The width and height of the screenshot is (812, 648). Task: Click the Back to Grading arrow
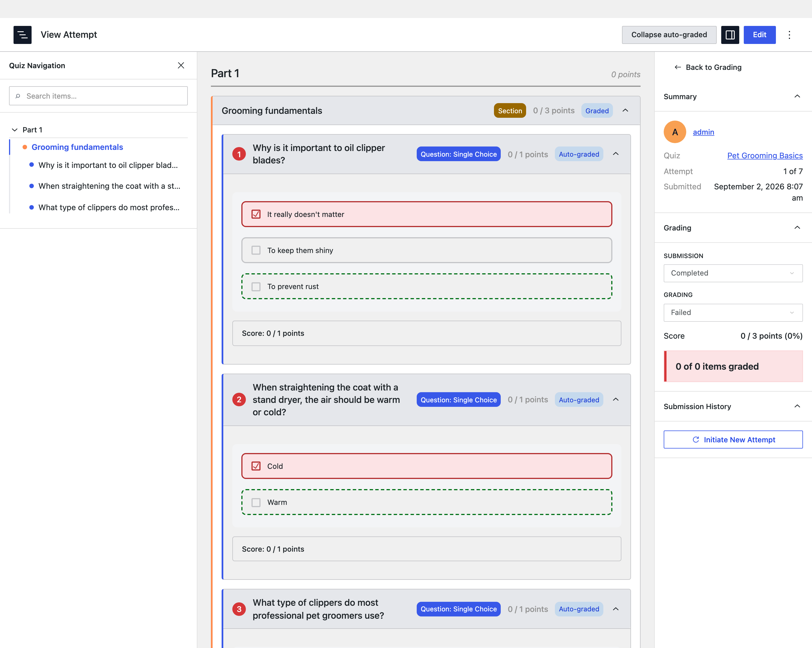tap(678, 67)
